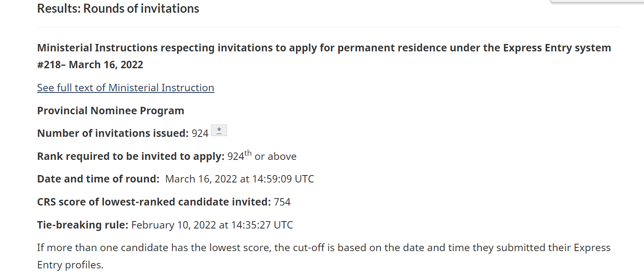Click the "Date and time of round:" label
The width and height of the screenshot is (644, 277).
coord(98,179)
